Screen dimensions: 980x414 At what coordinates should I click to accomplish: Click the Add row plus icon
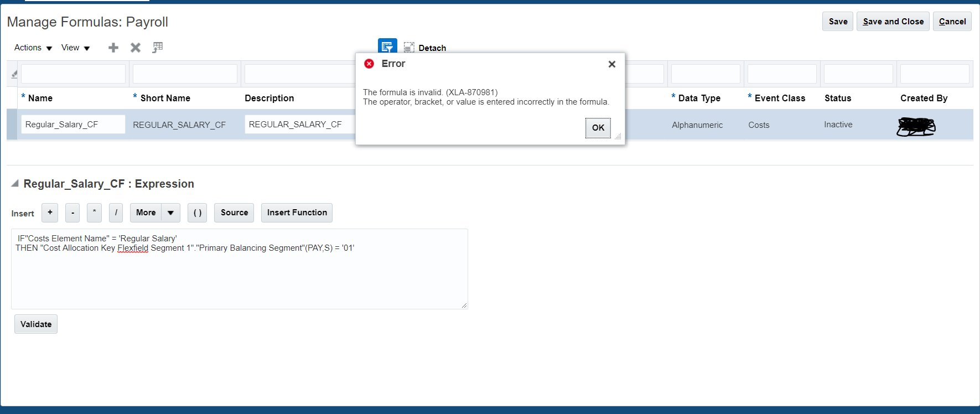click(113, 48)
